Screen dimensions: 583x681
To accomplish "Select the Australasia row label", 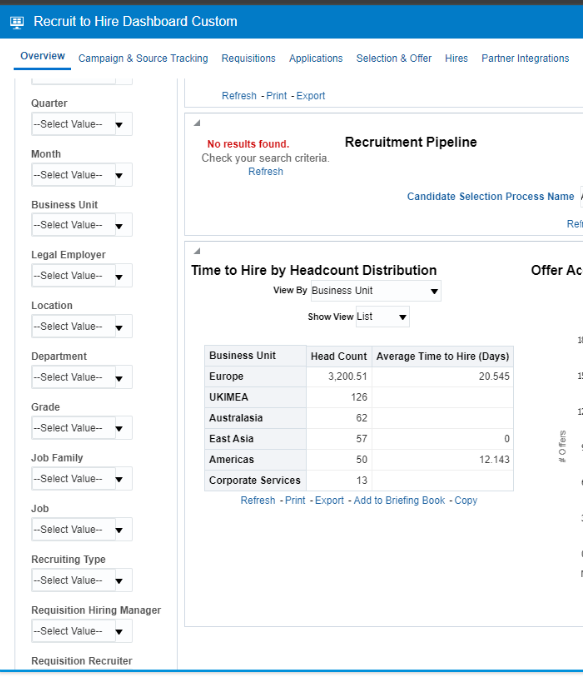I will point(255,418).
